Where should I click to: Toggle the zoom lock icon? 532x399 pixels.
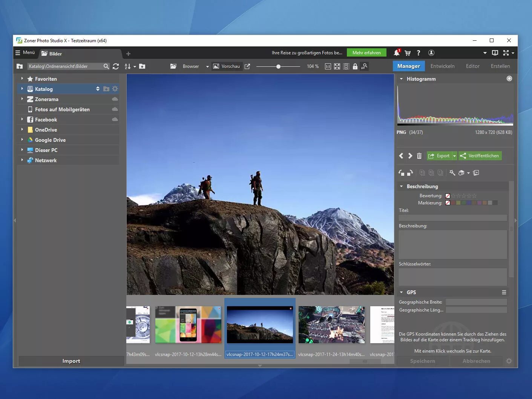pyautogui.click(x=355, y=66)
